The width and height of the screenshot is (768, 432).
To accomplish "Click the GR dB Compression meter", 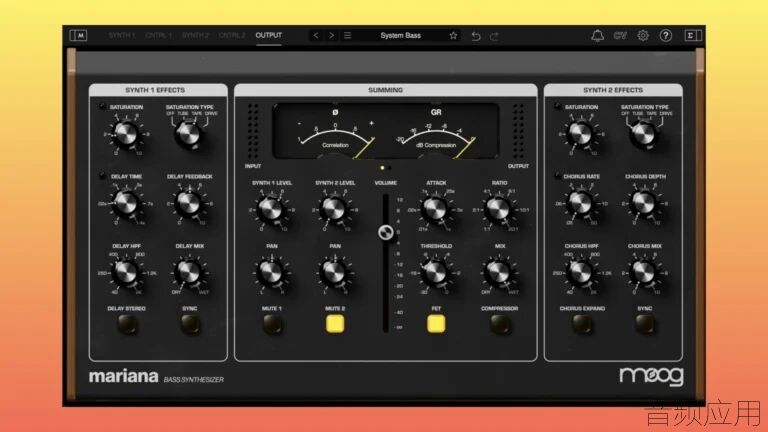I will 436,133.
